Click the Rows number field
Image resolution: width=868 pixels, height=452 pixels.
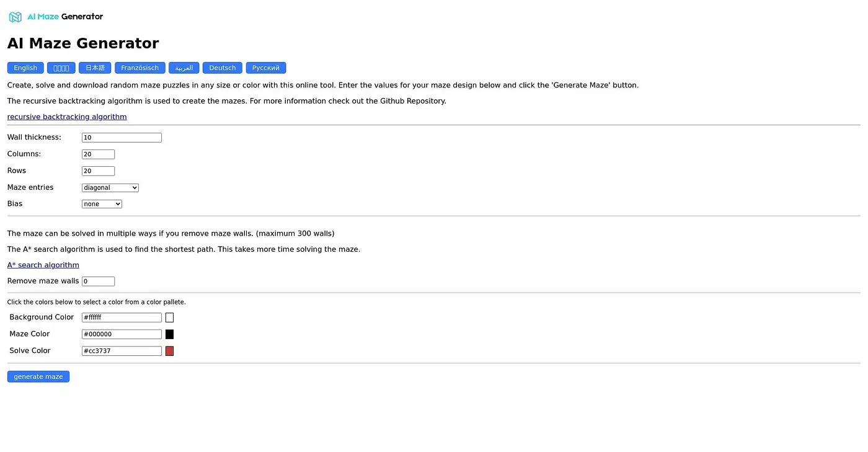[x=98, y=171]
